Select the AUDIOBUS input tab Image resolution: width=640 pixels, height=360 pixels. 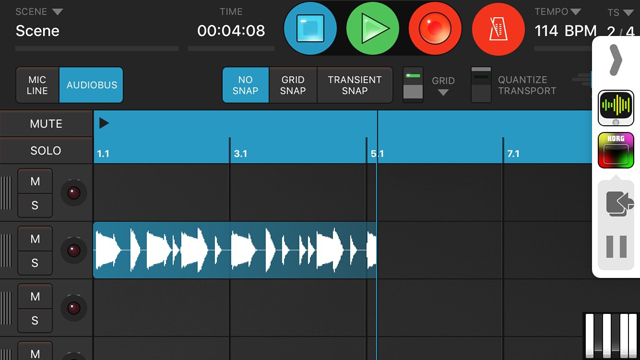click(x=91, y=85)
